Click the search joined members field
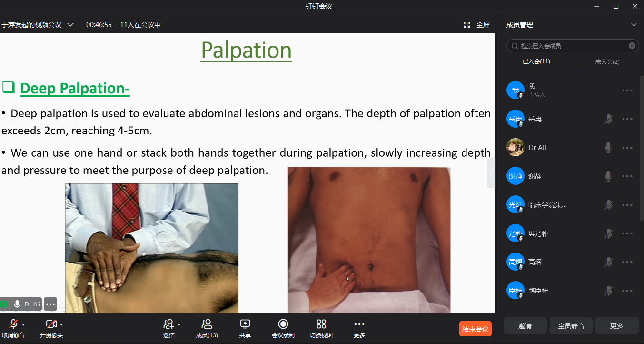The image size is (644, 344). (x=571, y=46)
